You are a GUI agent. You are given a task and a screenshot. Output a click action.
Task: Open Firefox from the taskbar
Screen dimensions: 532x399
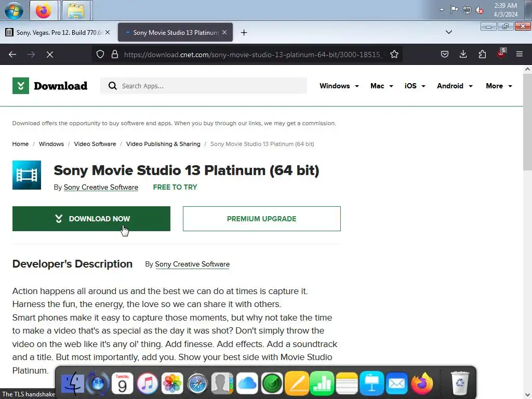[44, 10]
